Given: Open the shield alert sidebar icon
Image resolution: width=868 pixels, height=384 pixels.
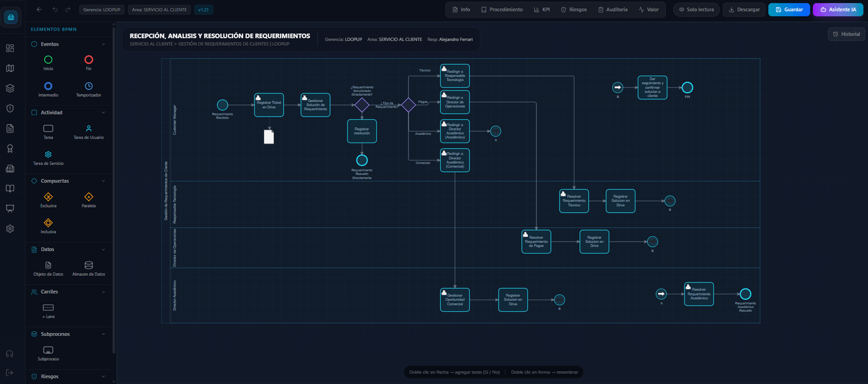Looking at the screenshot, I should click(10, 108).
